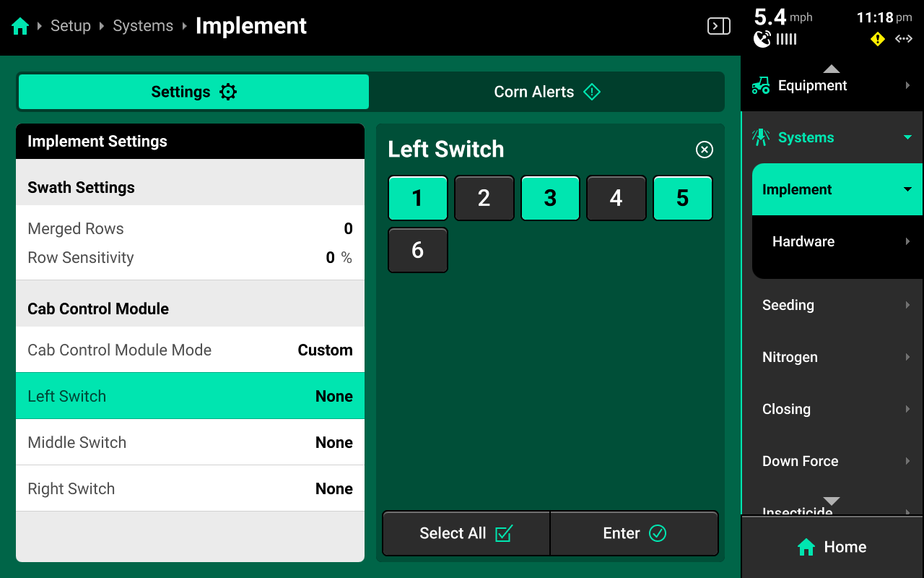Go to home via the breadcrumb house icon
The width and height of the screenshot is (924, 578).
coord(20,27)
